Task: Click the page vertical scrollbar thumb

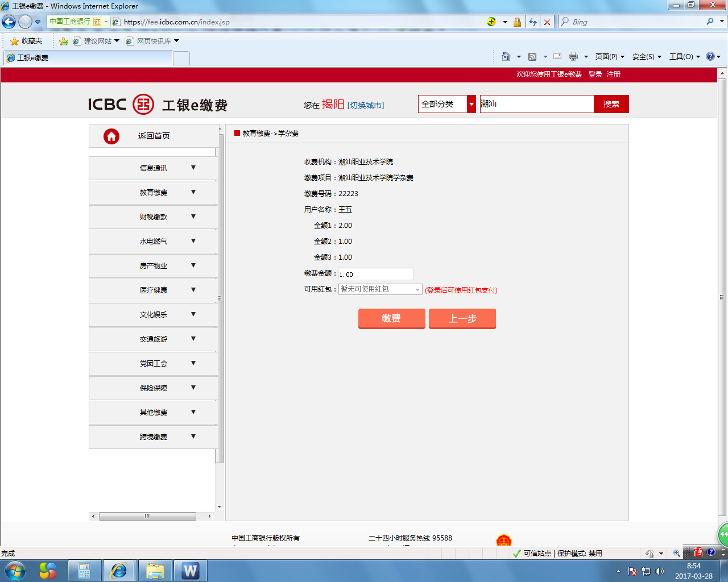Action: [x=722, y=297]
